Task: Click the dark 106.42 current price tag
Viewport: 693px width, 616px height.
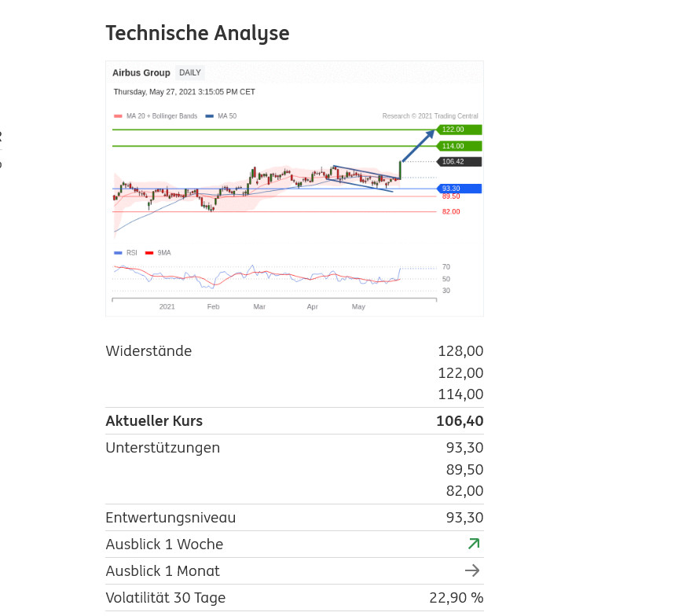Action: pyautogui.click(x=458, y=162)
